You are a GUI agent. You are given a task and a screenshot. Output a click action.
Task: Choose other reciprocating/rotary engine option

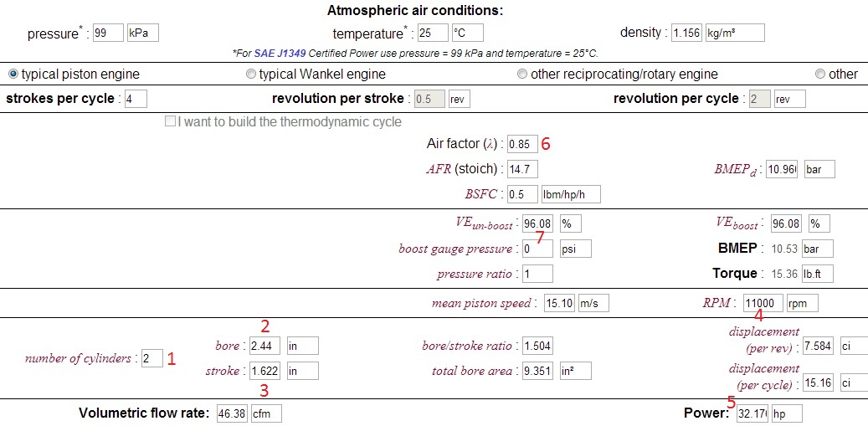pos(522,74)
